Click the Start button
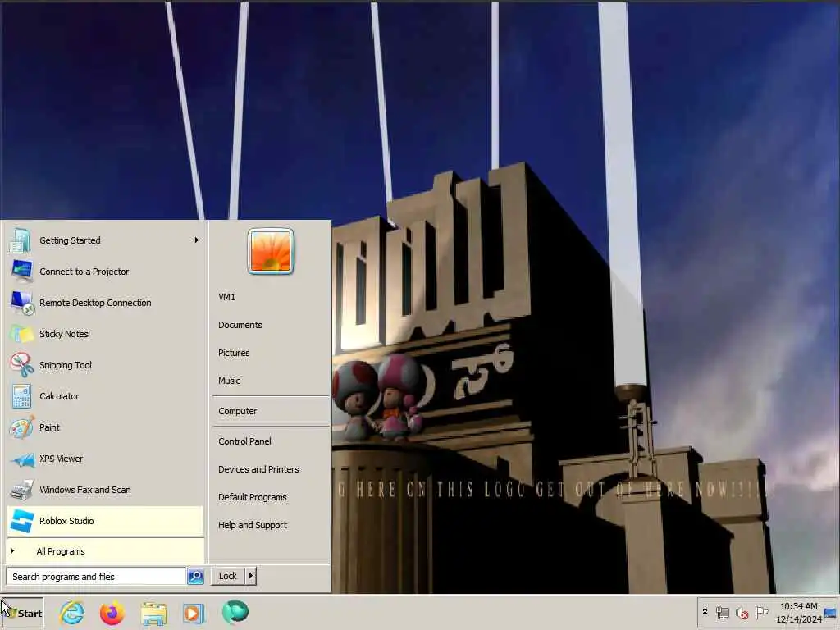The height and width of the screenshot is (630, 840). tap(23, 614)
